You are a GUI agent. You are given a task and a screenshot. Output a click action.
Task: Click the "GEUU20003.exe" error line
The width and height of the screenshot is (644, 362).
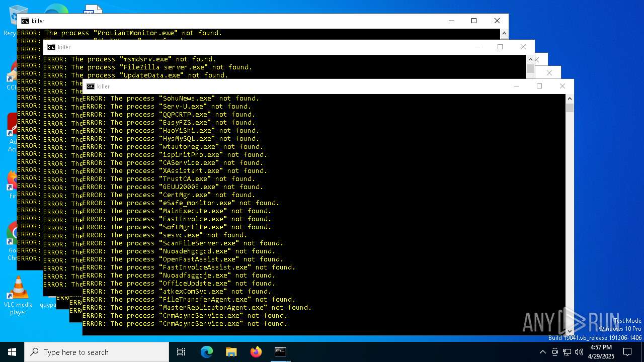click(173, 187)
